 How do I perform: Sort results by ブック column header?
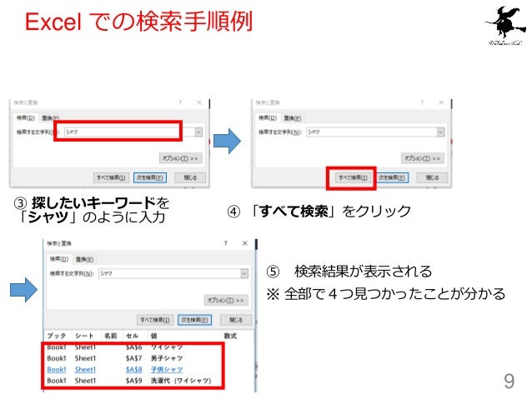[57, 336]
